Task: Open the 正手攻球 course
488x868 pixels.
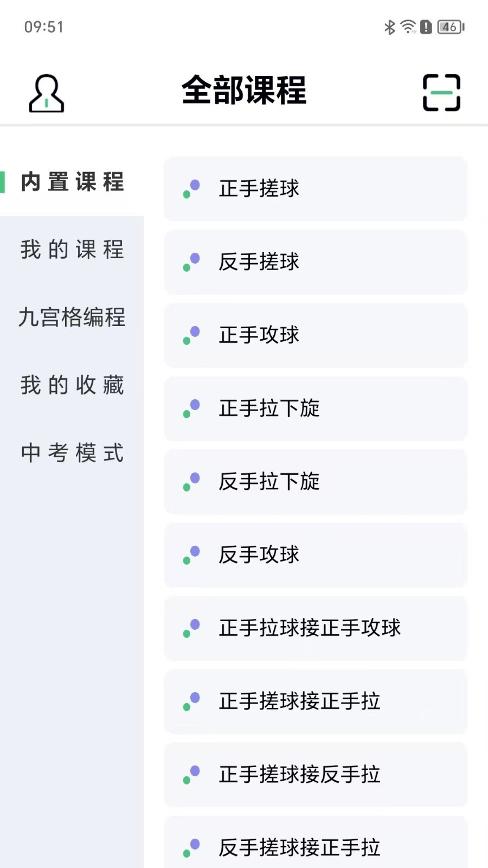Action: point(315,335)
